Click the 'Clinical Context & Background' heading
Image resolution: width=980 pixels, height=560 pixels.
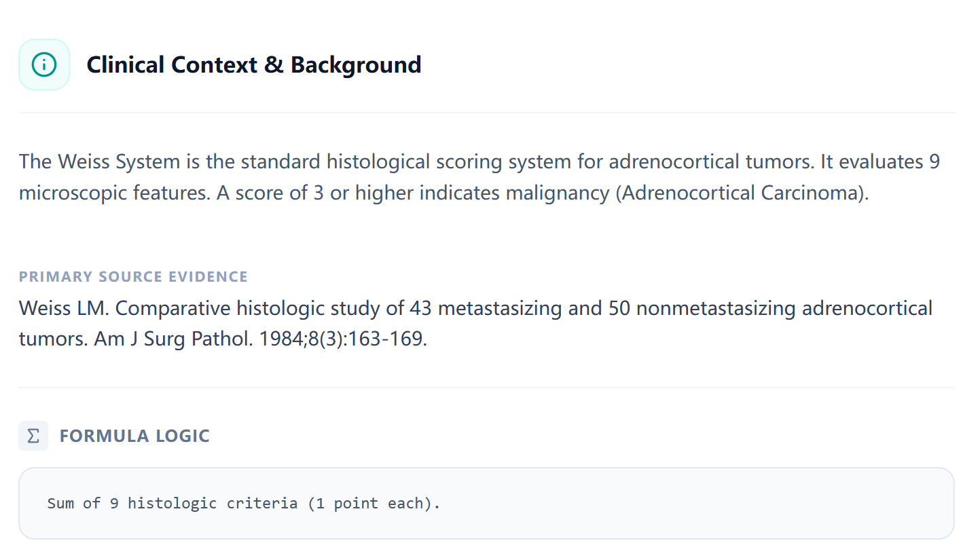point(253,64)
